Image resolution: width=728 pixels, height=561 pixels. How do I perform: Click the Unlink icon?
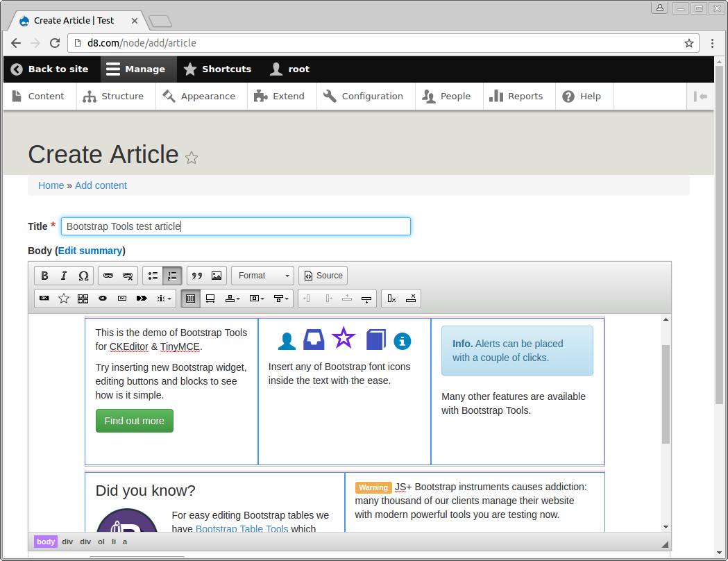pyautogui.click(x=128, y=276)
